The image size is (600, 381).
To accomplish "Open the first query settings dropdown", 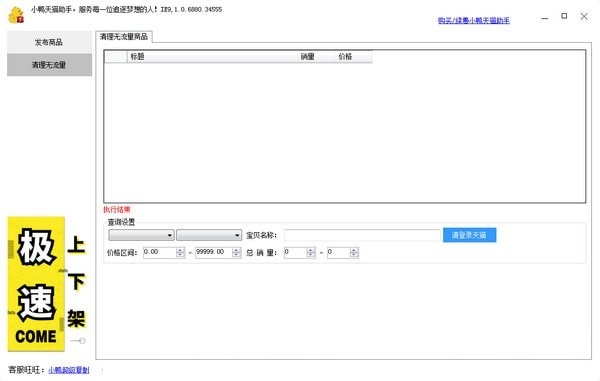I will [141, 235].
